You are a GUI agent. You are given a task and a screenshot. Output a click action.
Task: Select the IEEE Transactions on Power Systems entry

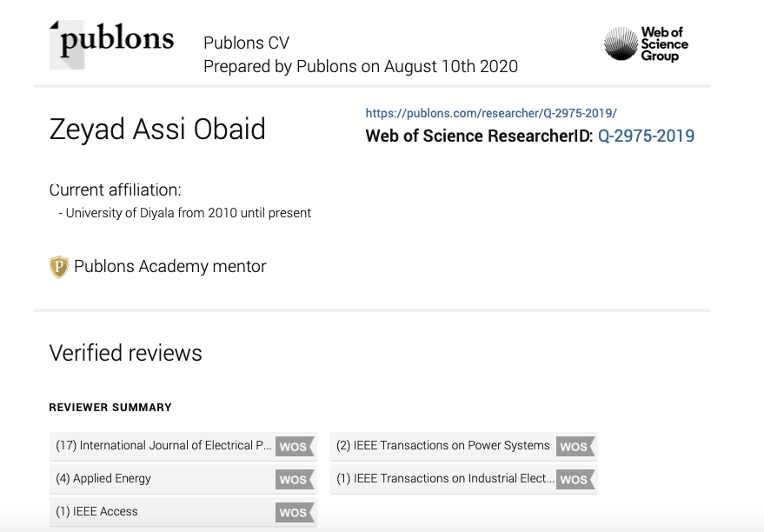pyautogui.click(x=464, y=446)
